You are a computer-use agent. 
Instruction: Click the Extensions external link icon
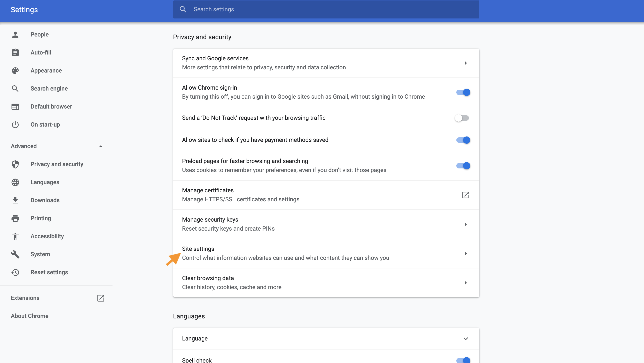(101, 298)
